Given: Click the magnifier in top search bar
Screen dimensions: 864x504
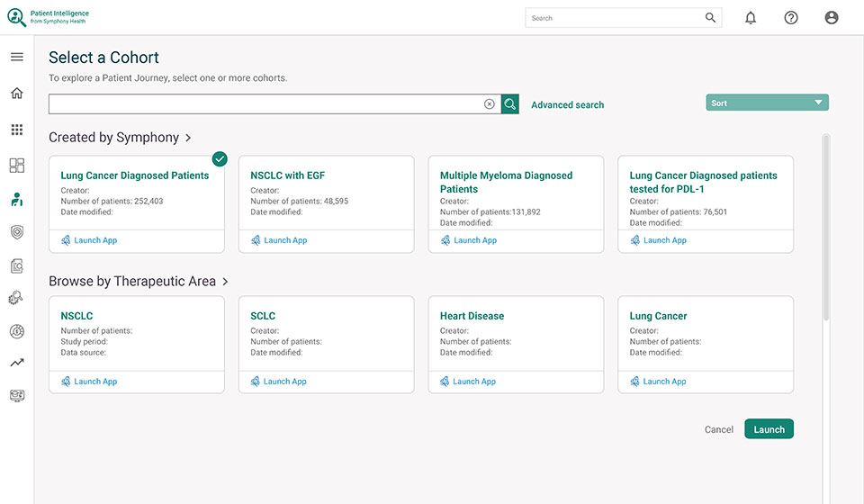Looking at the screenshot, I should 710,18.
